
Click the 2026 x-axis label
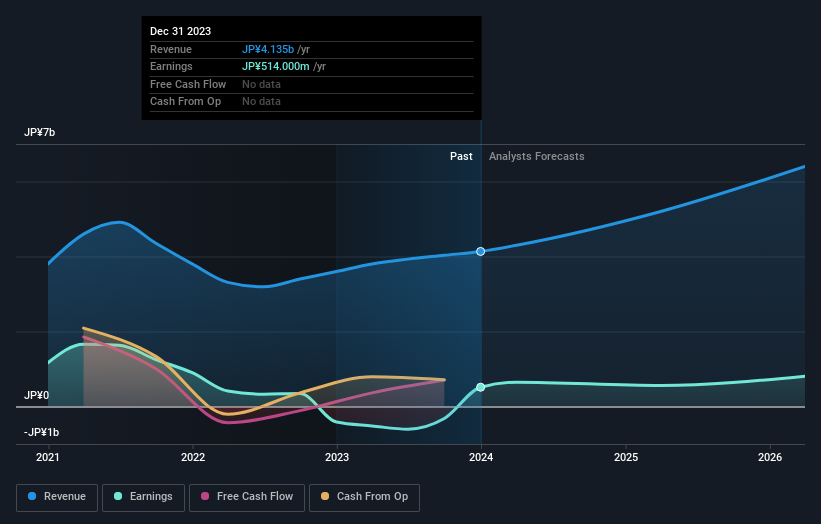coord(770,457)
